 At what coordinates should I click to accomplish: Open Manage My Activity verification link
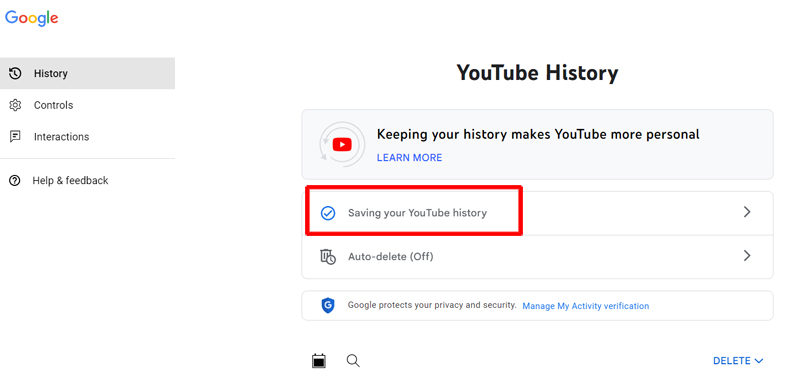tap(586, 306)
